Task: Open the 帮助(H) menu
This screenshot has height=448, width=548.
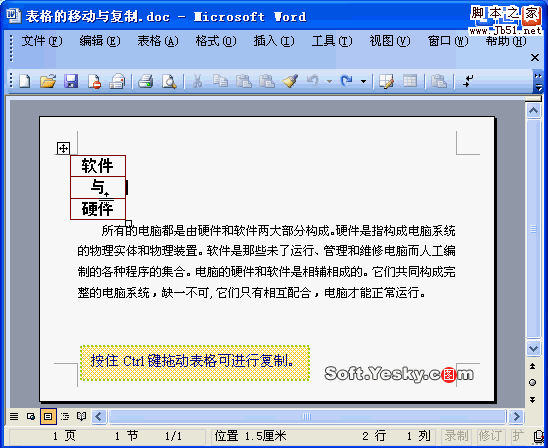Action: [506, 41]
